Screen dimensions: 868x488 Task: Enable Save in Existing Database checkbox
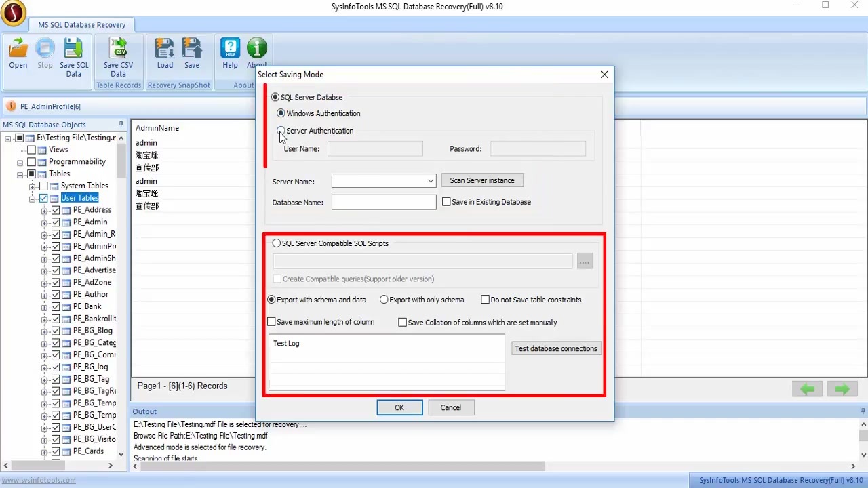coord(446,201)
